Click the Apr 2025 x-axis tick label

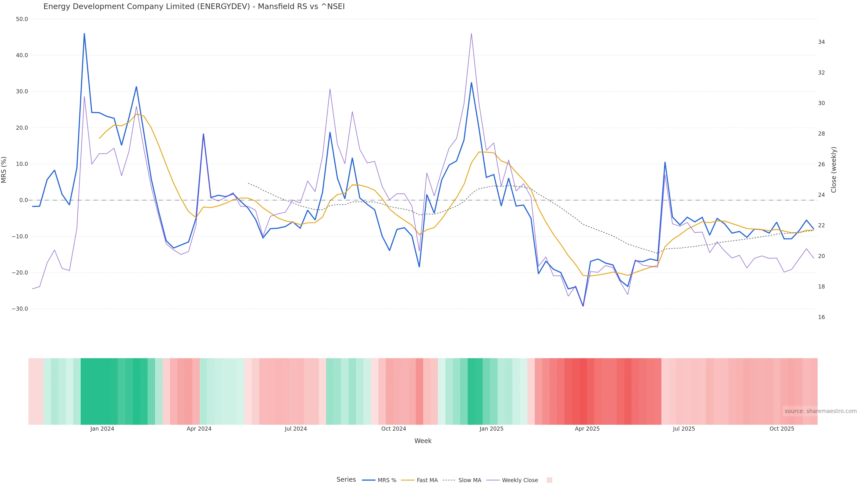click(587, 429)
